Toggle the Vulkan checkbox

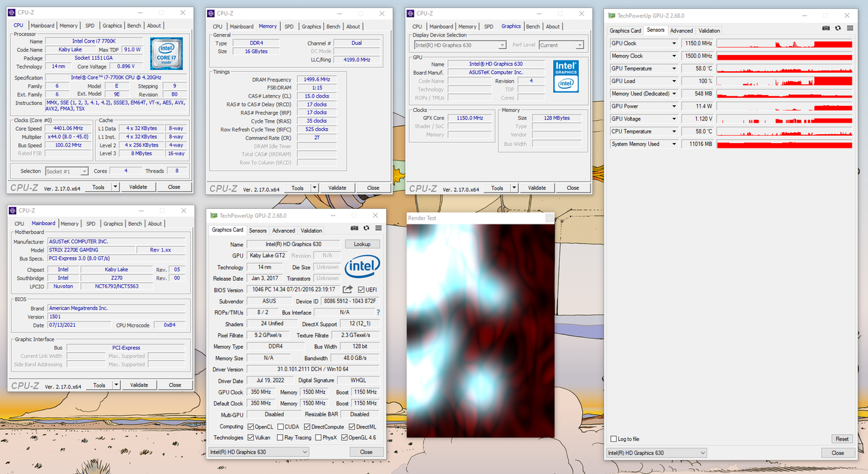tap(250, 437)
